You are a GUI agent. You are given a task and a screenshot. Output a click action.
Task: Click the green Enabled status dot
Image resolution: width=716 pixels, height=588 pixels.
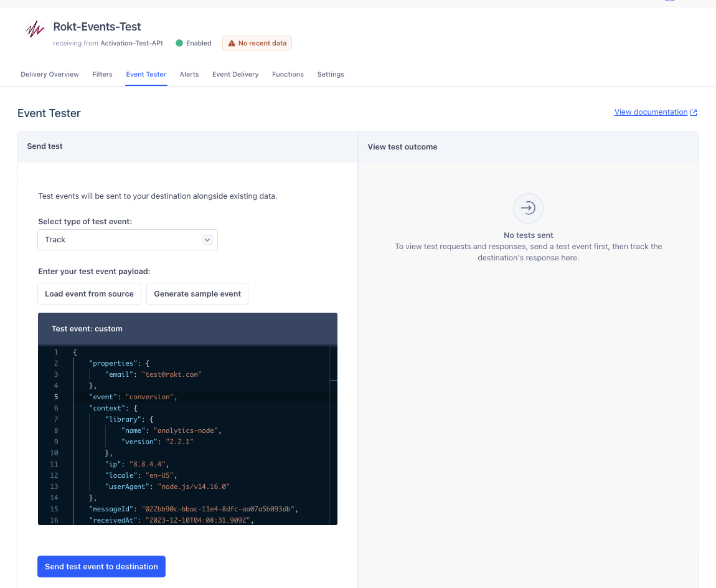pos(179,43)
